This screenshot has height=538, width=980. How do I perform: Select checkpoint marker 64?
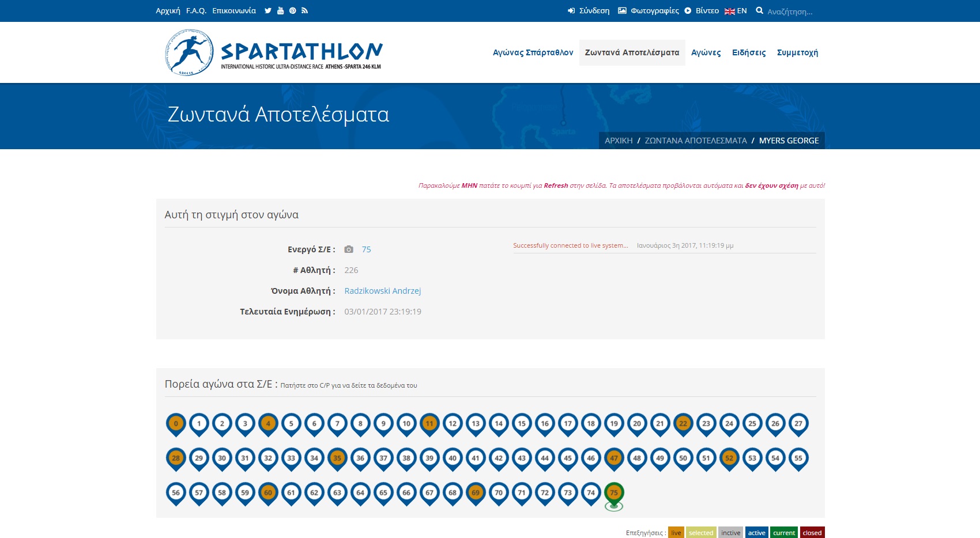click(360, 494)
